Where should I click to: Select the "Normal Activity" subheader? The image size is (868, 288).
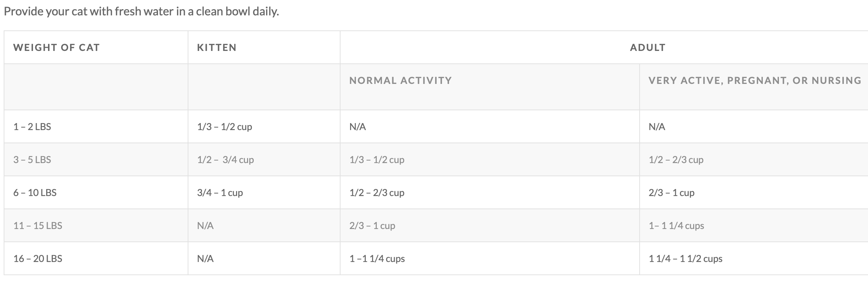(400, 81)
